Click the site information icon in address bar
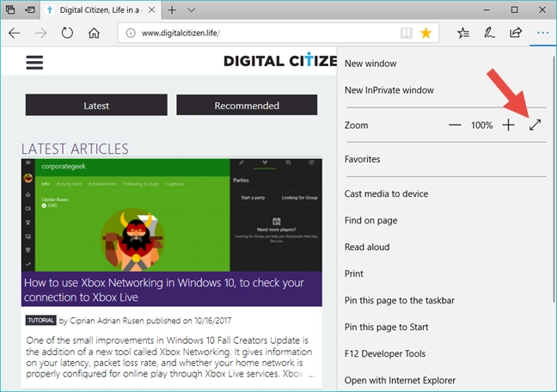The image size is (557, 392). [131, 33]
